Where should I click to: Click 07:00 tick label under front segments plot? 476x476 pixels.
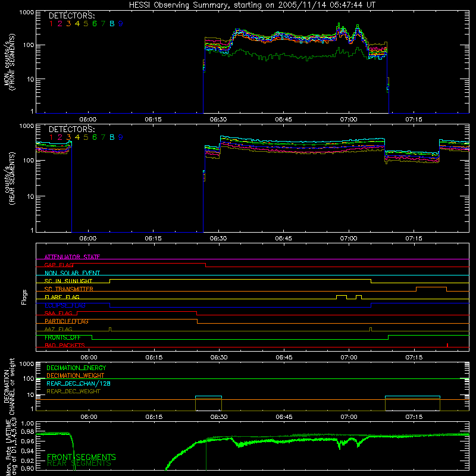click(x=349, y=120)
